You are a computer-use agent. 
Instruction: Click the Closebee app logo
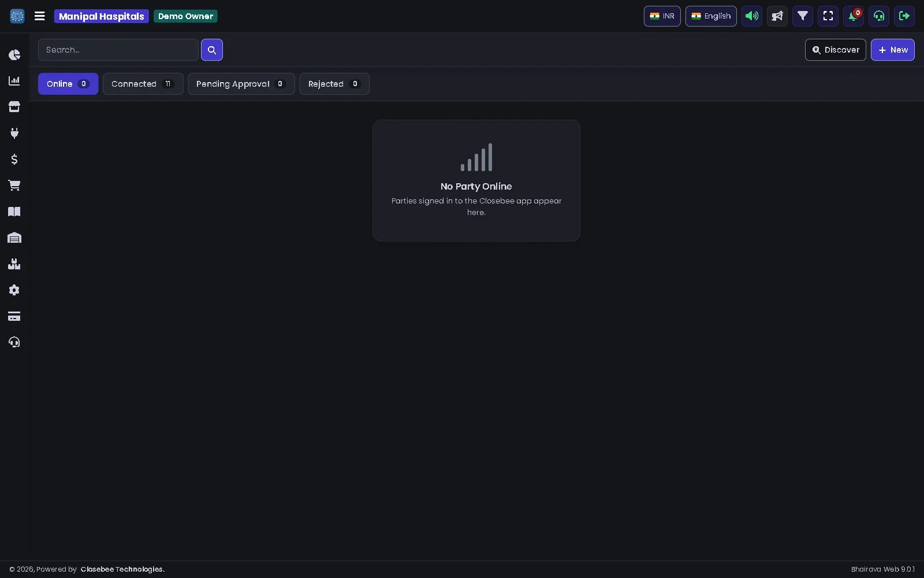pyautogui.click(x=17, y=16)
